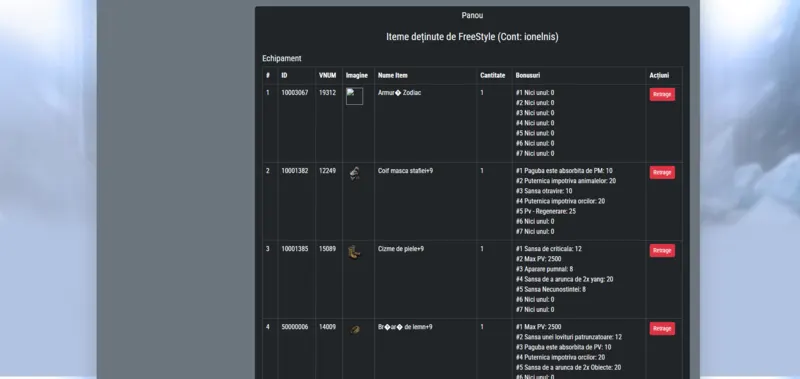This screenshot has height=379, width=800.
Task: Click bonus Paguba este absorbita de PV: 10
Action: pyautogui.click(x=563, y=347)
